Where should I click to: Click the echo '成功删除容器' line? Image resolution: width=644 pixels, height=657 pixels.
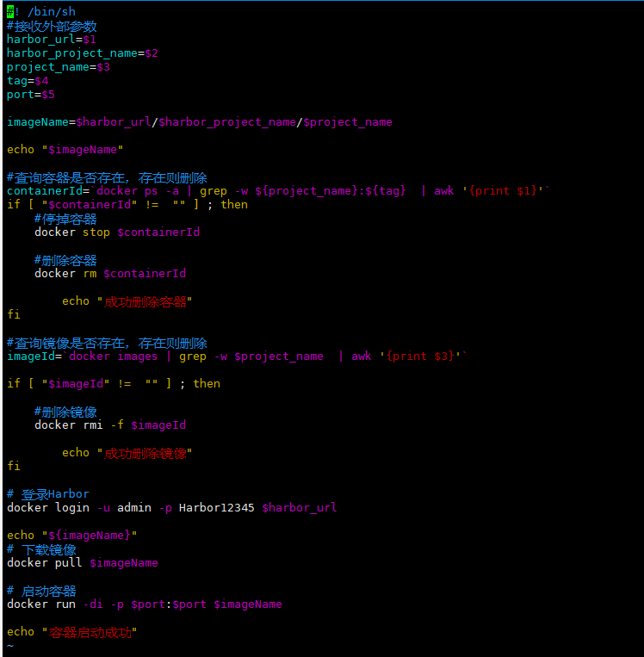point(127,301)
